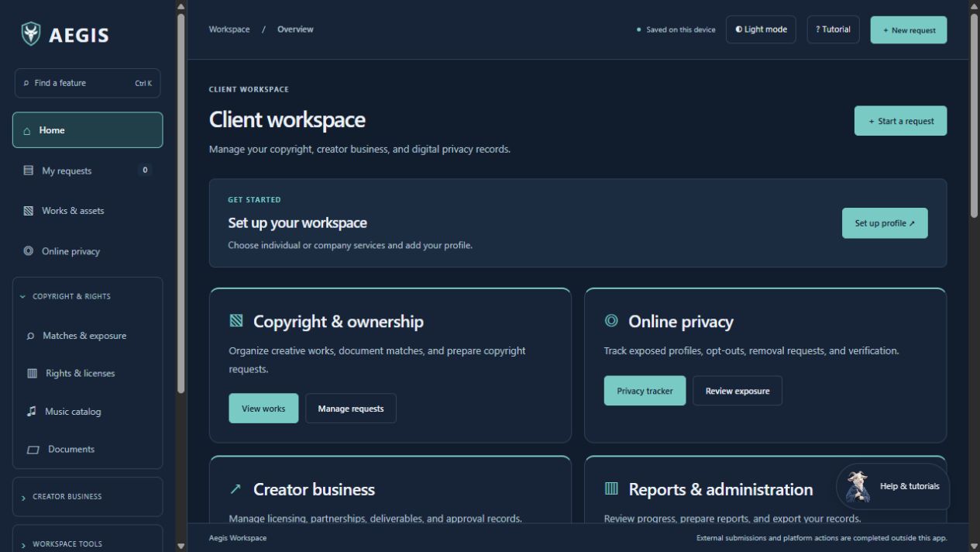This screenshot has width=980, height=552.
Task: Click Overview breadcrumb text
Action: [295, 29]
